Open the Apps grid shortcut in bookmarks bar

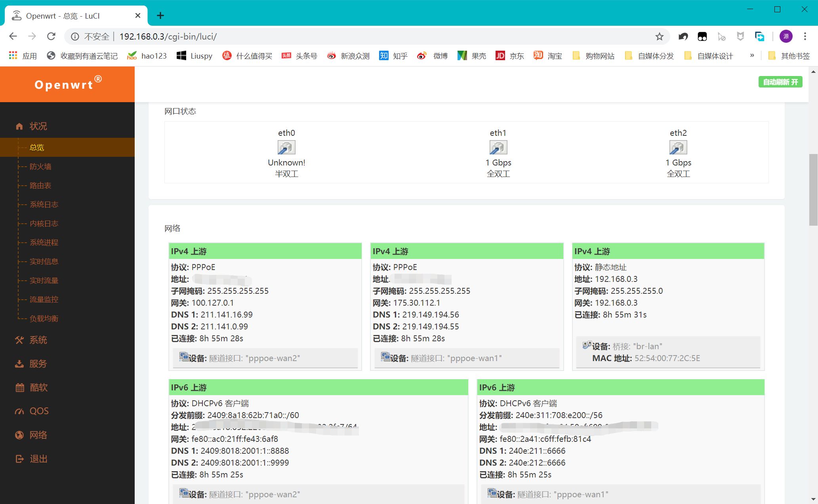pos(23,56)
